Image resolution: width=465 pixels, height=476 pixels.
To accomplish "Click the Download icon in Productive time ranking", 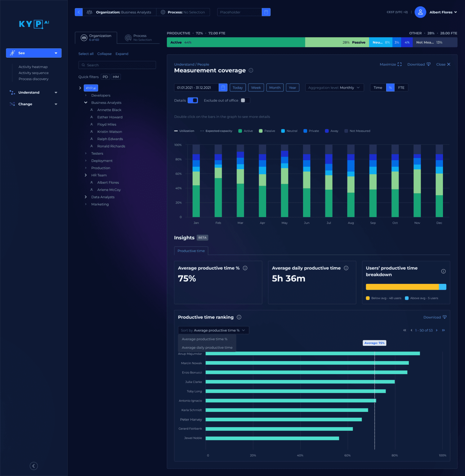I will point(445,317).
